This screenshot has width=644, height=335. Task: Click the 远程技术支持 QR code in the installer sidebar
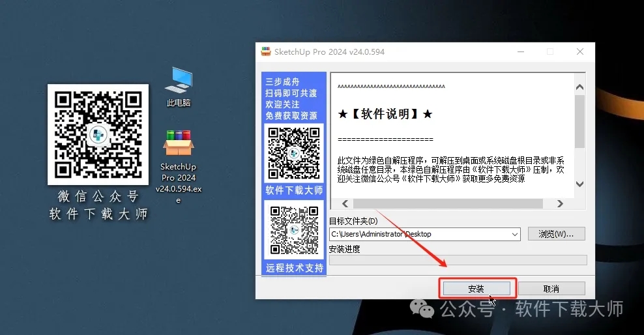click(294, 230)
